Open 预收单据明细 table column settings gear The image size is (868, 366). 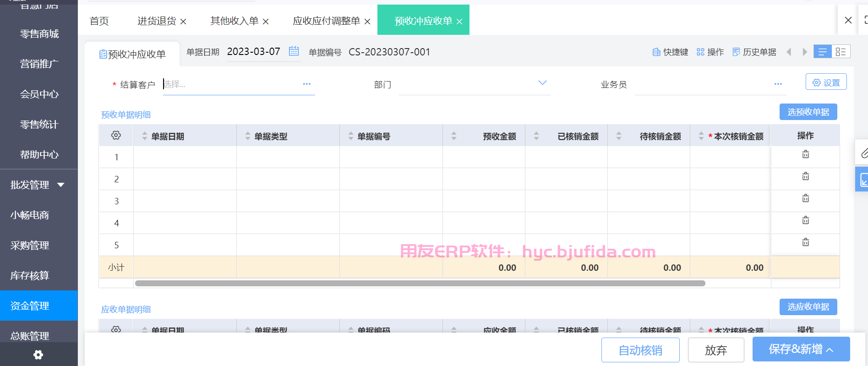pyautogui.click(x=116, y=135)
